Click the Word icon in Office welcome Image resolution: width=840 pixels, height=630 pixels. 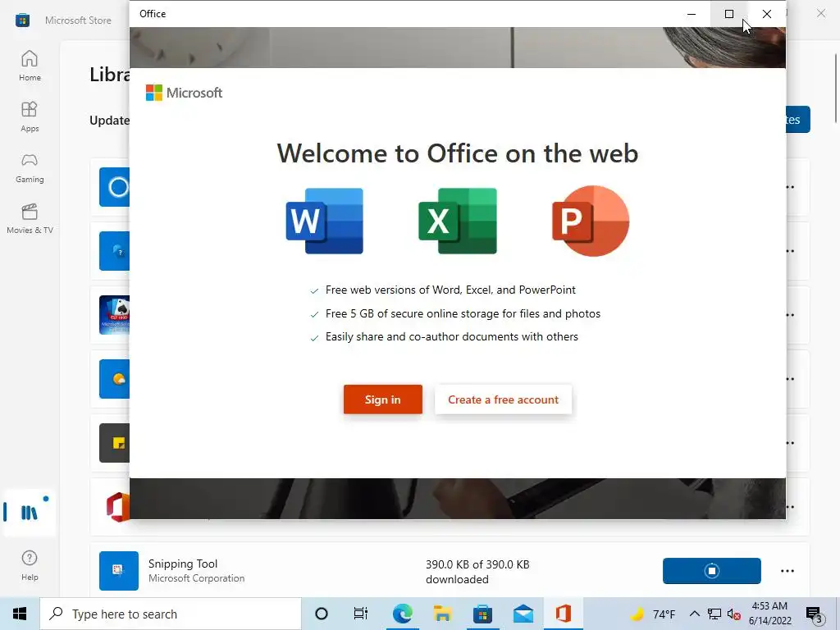(x=325, y=221)
